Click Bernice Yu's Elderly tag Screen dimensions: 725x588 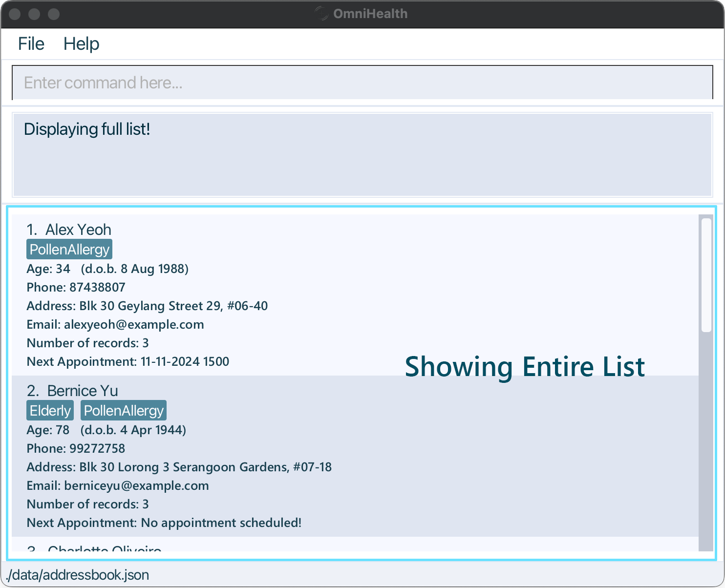click(x=50, y=411)
